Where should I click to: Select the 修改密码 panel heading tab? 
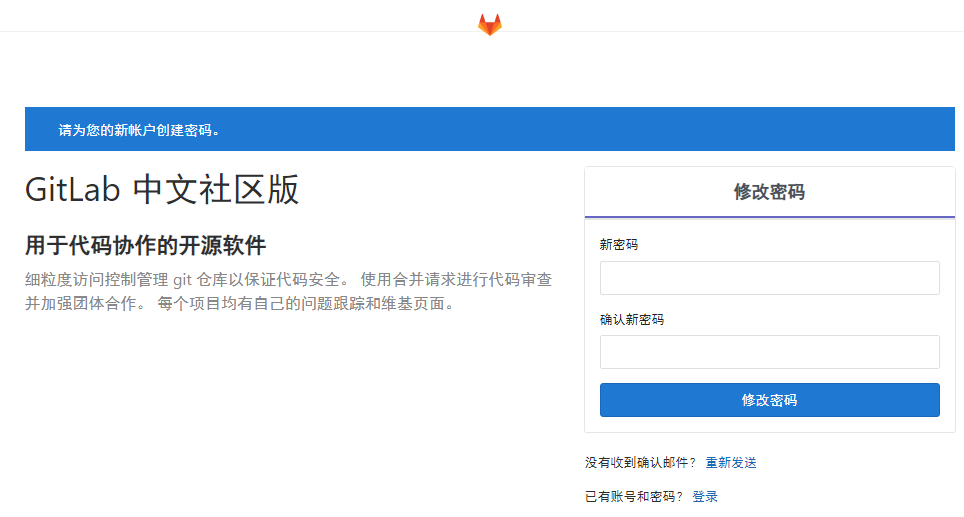(770, 192)
